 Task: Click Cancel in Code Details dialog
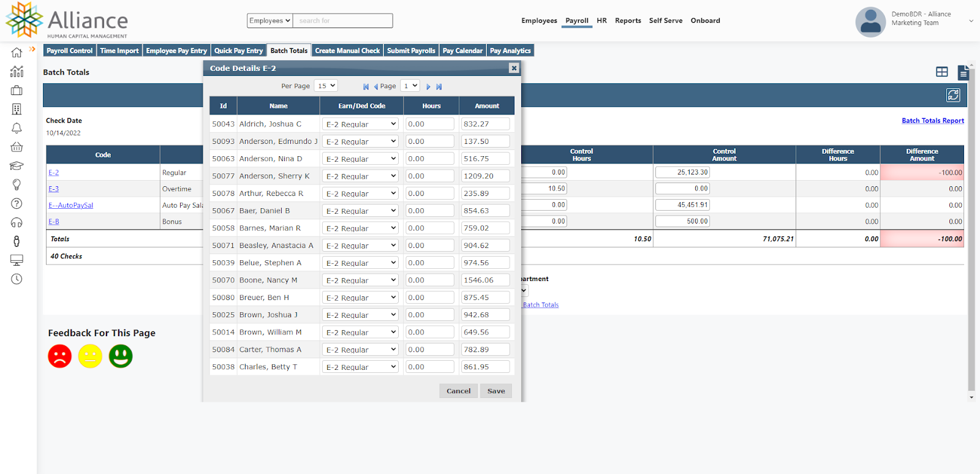458,391
